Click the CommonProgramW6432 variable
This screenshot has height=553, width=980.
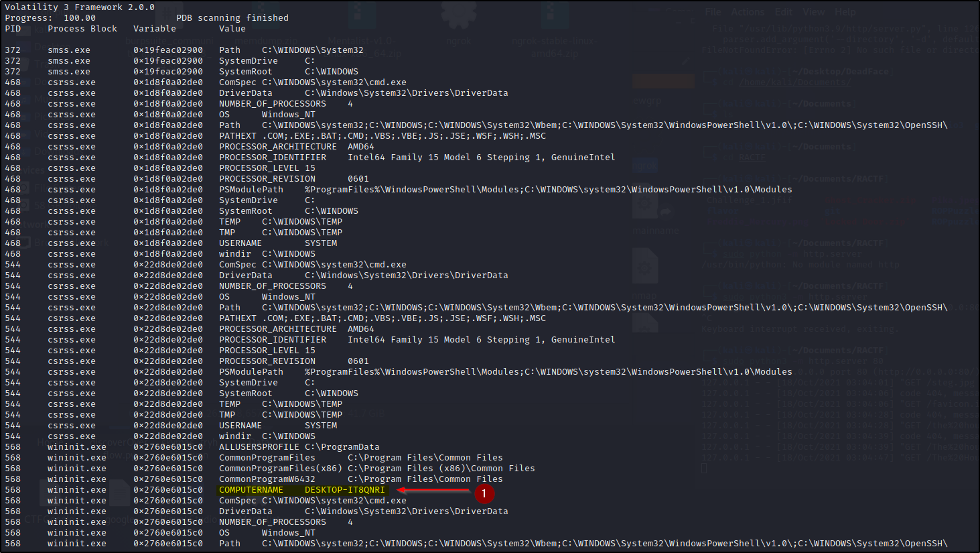[267, 479]
